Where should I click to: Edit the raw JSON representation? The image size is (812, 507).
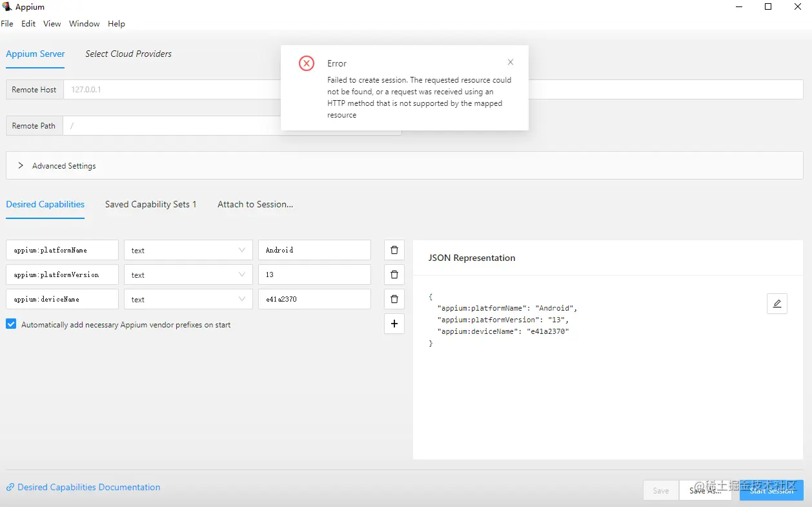776,304
